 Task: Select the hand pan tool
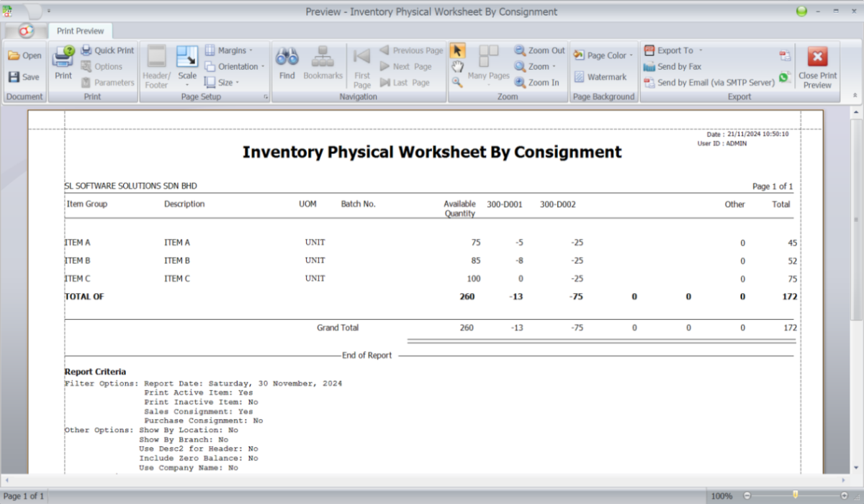coord(457,66)
